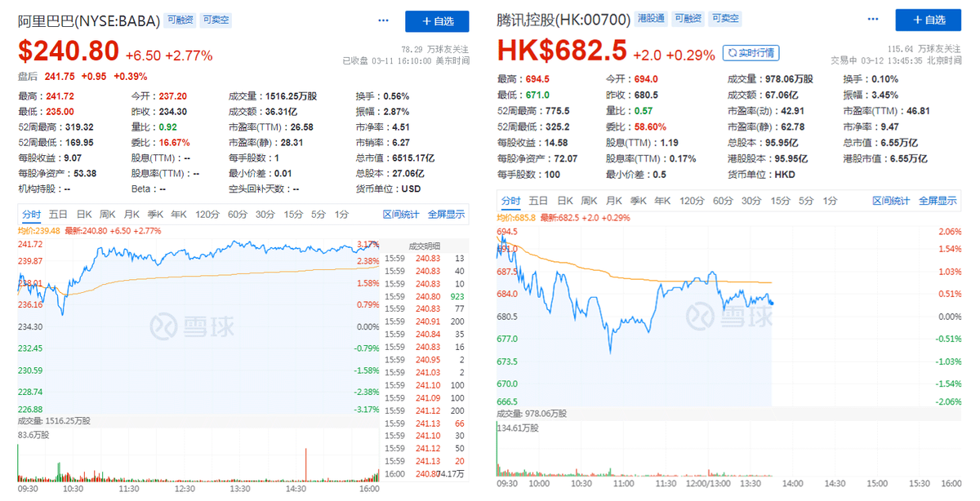The width and height of the screenshot is (980, 501).
Task: Switch Alibaba chart to 周K
Action: tap(108, 215)
